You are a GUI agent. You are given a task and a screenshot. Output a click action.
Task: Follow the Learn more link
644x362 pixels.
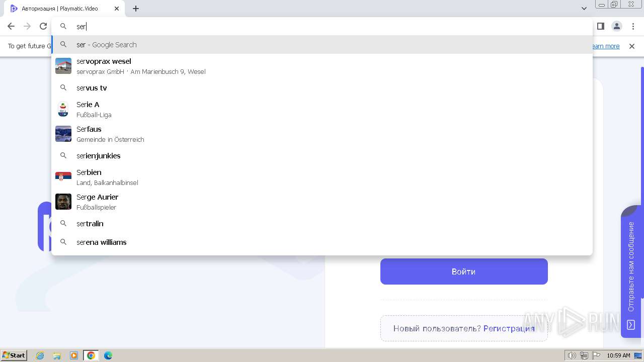click(606, 46)
